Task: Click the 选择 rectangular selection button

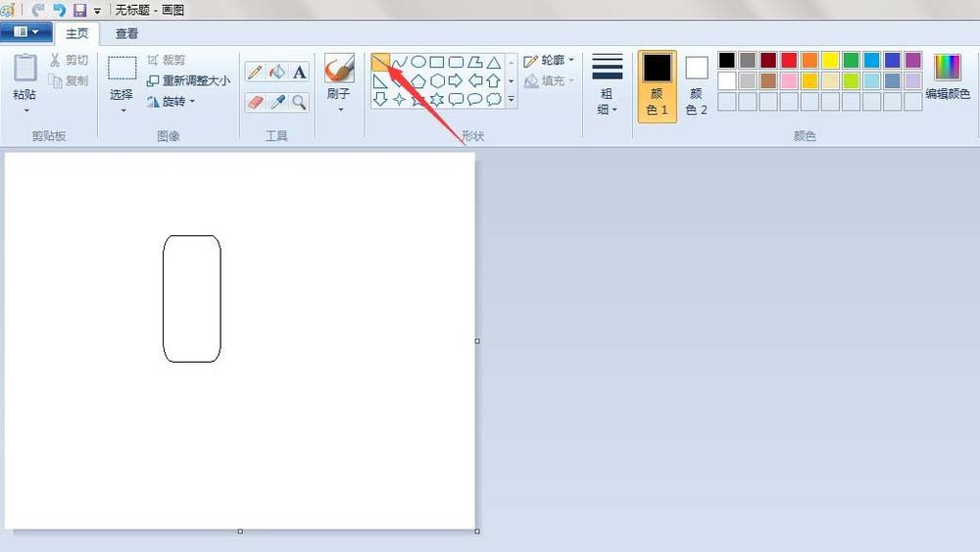Action: (122, 76)
